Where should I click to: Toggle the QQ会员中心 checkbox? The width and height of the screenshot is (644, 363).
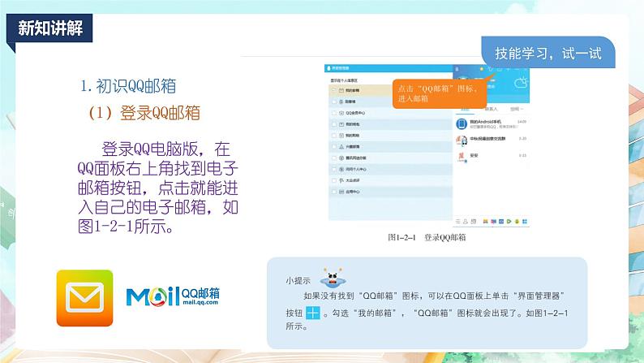[x=334, y=113]
